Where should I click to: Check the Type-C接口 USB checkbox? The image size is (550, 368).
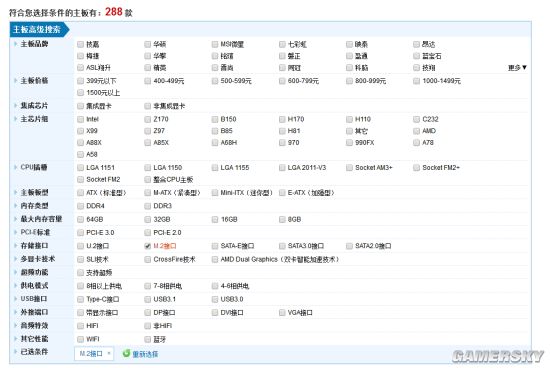[80, 299]
